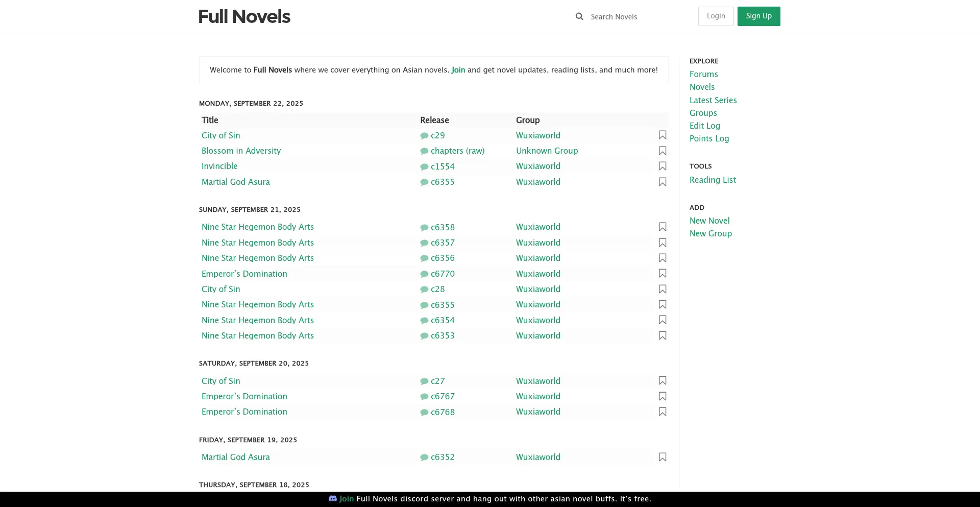Click comment bubble beside chapters (raw)

pos(424,151)
